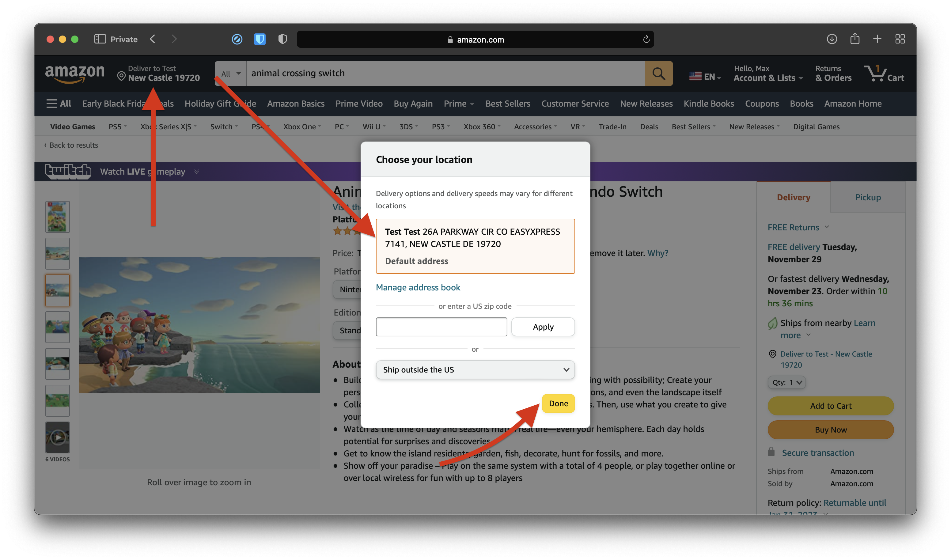Open the All hamburger menu
Viewport: 951px width, 560px height.
(x=59, y=104)
